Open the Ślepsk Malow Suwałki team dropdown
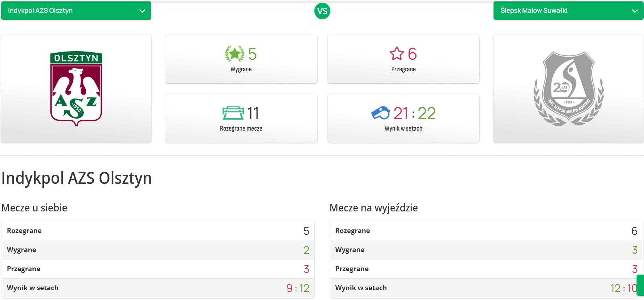Image resolution: width=644 pixels, height=300 pixels. (x=568, y=11)
